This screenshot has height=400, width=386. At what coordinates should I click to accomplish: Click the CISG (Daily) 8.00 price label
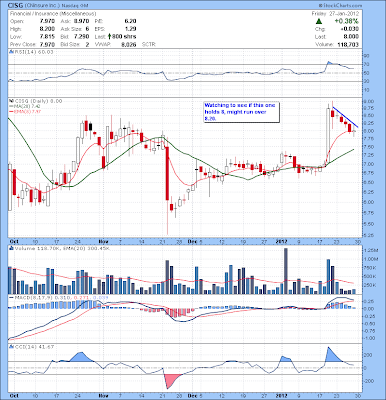pos(37,101)
